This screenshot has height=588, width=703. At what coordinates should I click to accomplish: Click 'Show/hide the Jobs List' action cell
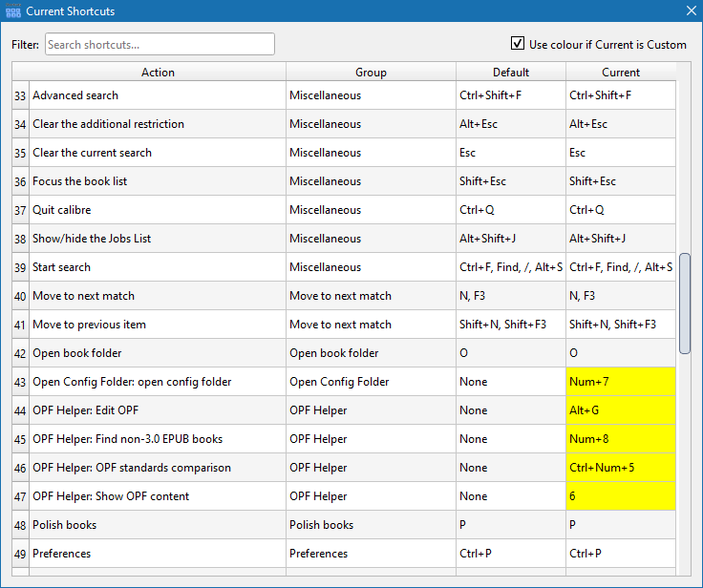158,239
